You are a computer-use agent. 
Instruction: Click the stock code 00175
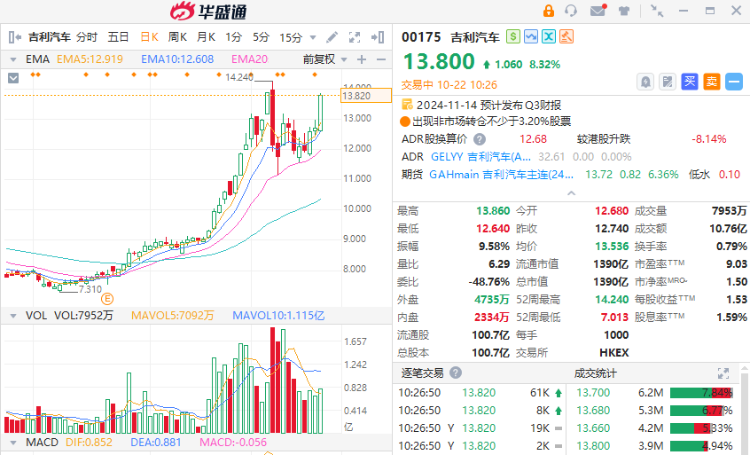(421, 37)
